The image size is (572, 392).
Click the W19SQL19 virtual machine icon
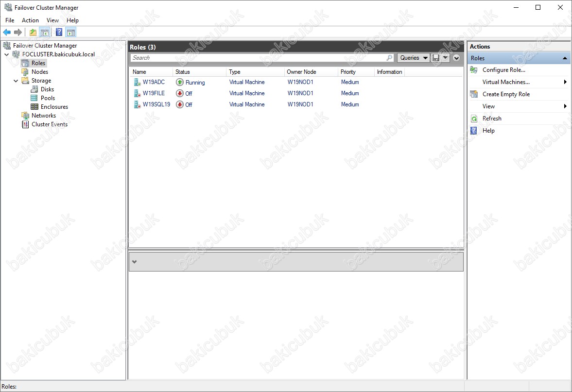pos(137,104)
